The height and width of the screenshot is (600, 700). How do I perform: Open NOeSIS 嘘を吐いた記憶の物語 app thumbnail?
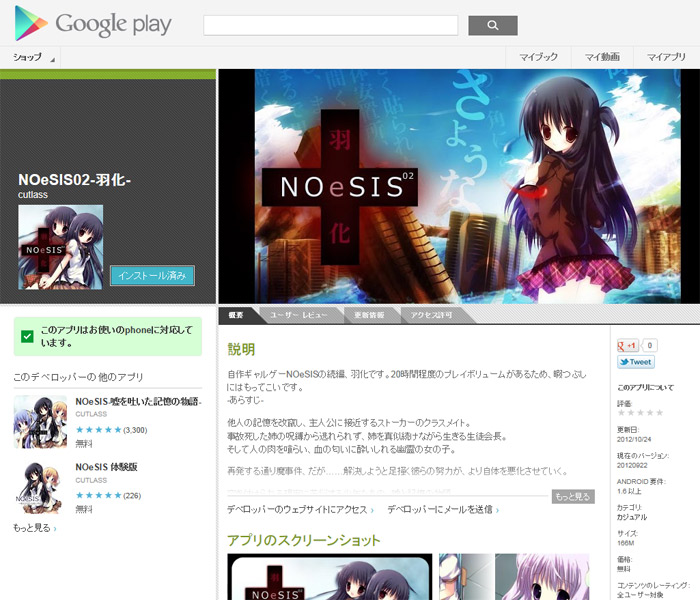click(40, 422)
